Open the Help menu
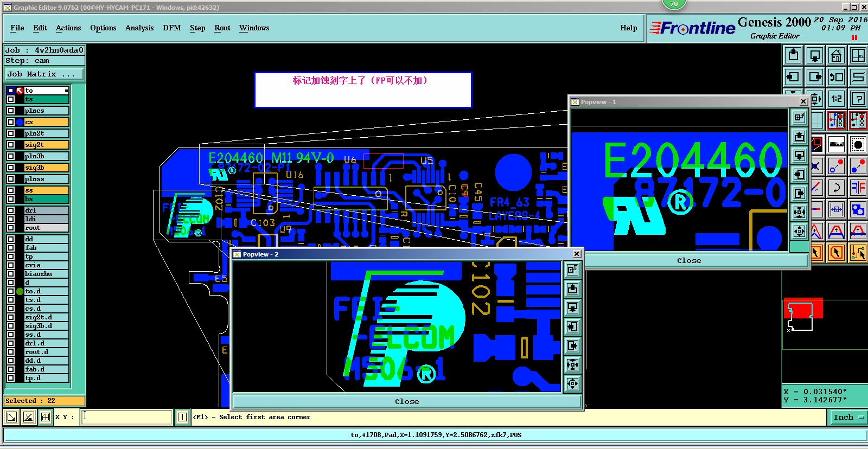 point(629,28)
